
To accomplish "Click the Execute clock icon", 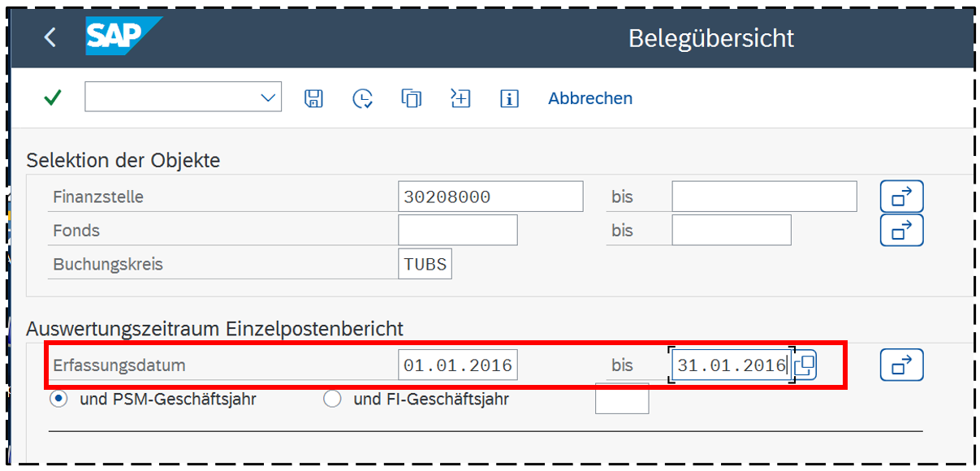I will coord(362,98).
